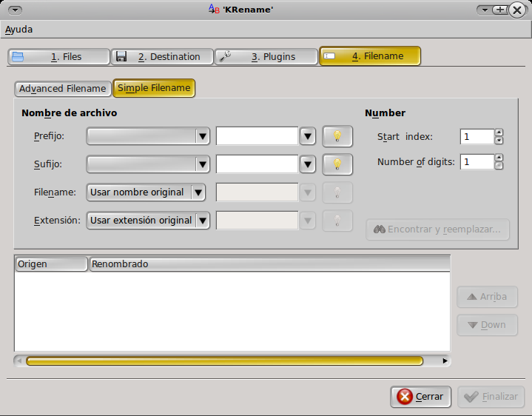Open the Ayuda menu
This screenshot has height=416, width=532.
tap(18, 30)
